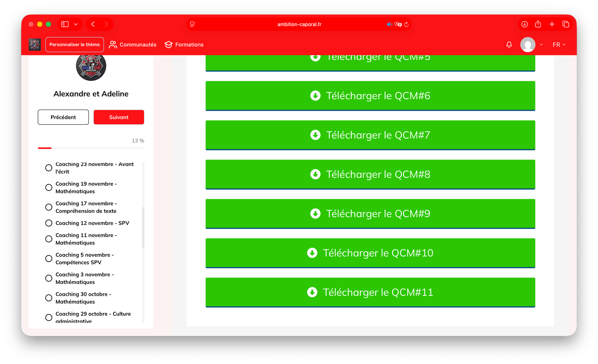Mark Coaching 17 novembre lesson circle
Viewport: 598px width, 364px height.
point(49,207)
